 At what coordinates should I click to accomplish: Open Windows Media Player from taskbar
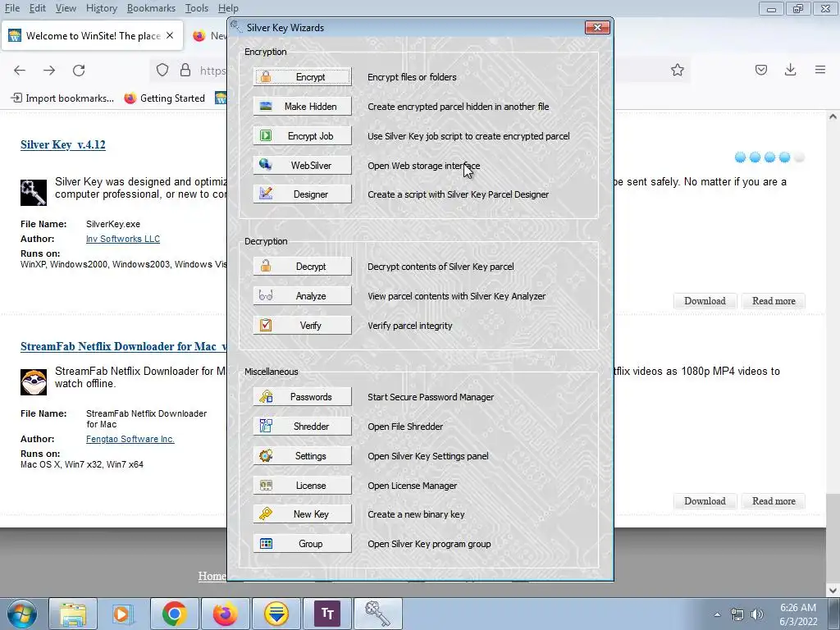122,614
